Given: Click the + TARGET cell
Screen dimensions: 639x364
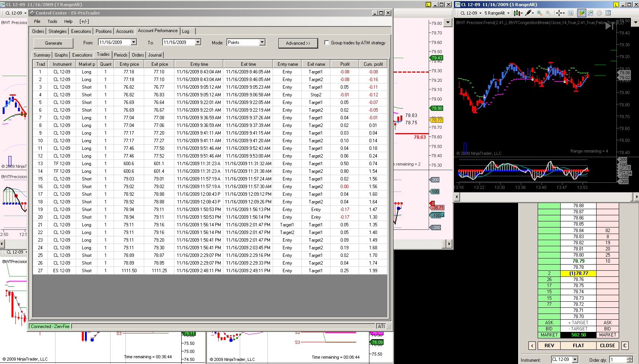Looking at the screenshot, I should click(578, 323).
